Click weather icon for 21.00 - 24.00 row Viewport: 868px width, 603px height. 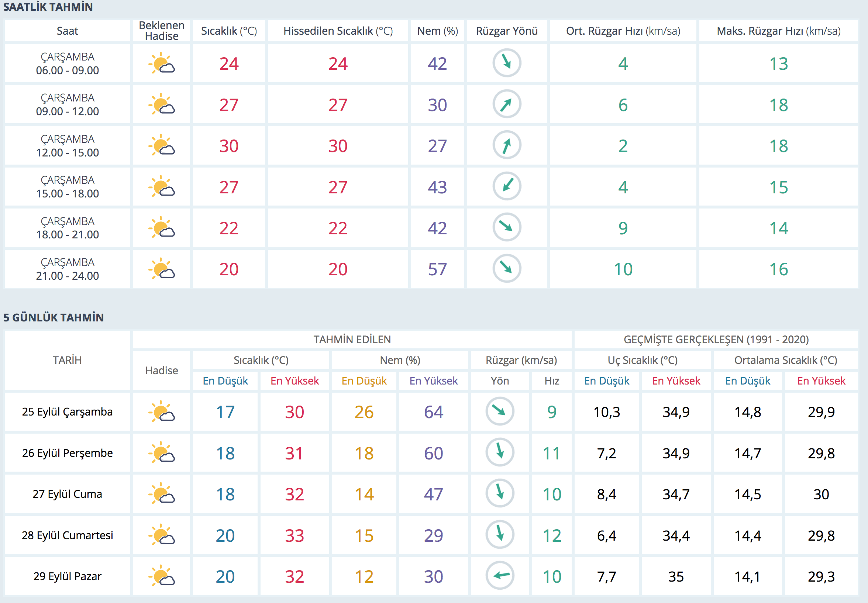click(x=162, y=269)
